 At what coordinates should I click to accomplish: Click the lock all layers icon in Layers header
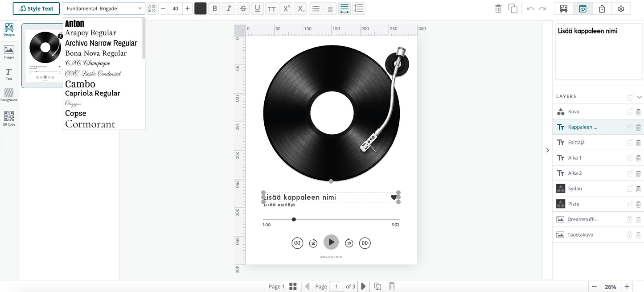point(630,97)
